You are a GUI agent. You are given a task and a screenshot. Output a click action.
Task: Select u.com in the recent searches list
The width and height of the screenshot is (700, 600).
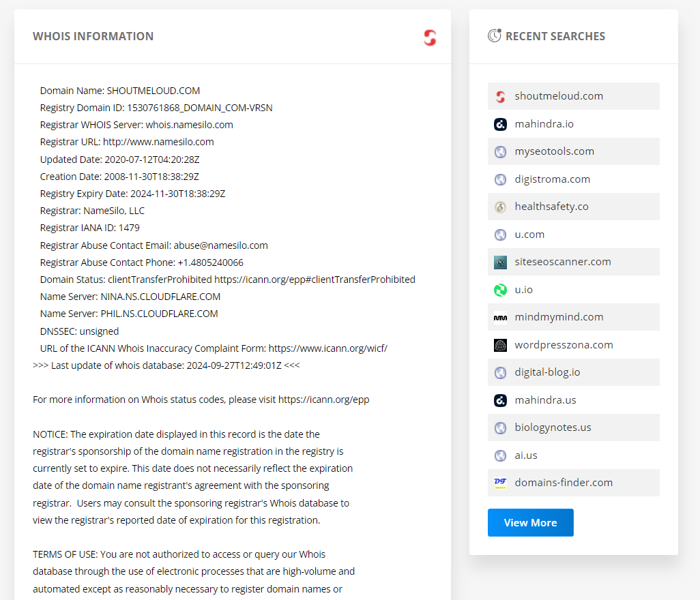(529, 235)
